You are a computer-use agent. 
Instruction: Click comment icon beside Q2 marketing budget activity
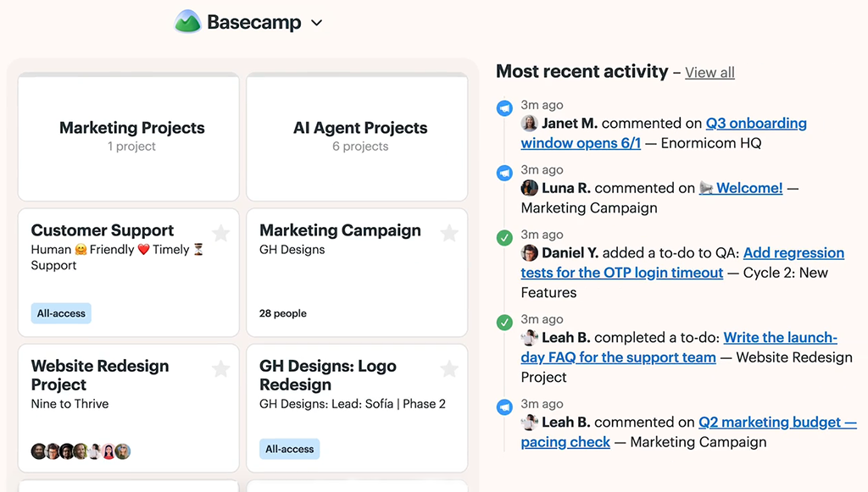pos(504,406)
